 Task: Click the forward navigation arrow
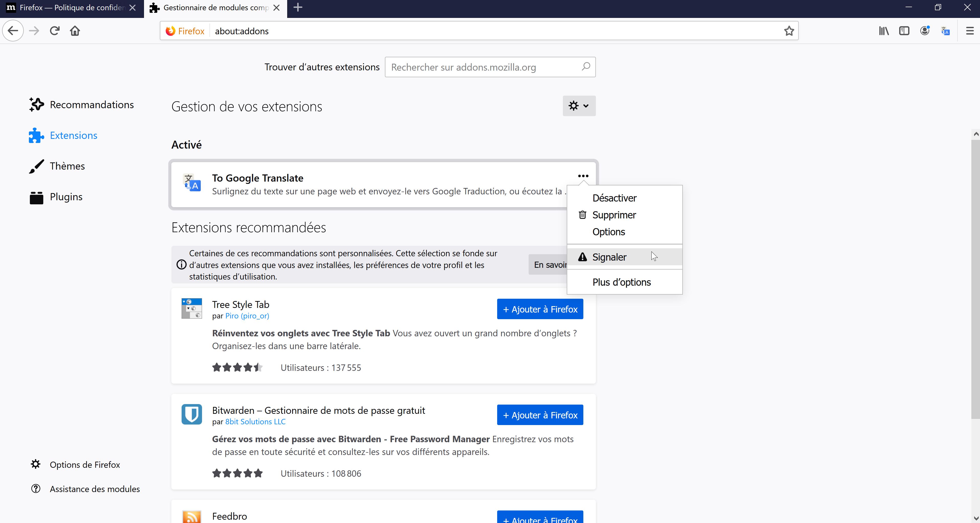[34, 31]
